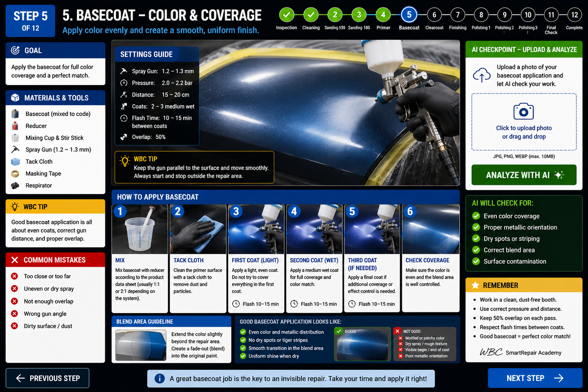Go to step 6 Clearcoat in progress bar
This screenshot has height=392, width=588.
(434, 15)
